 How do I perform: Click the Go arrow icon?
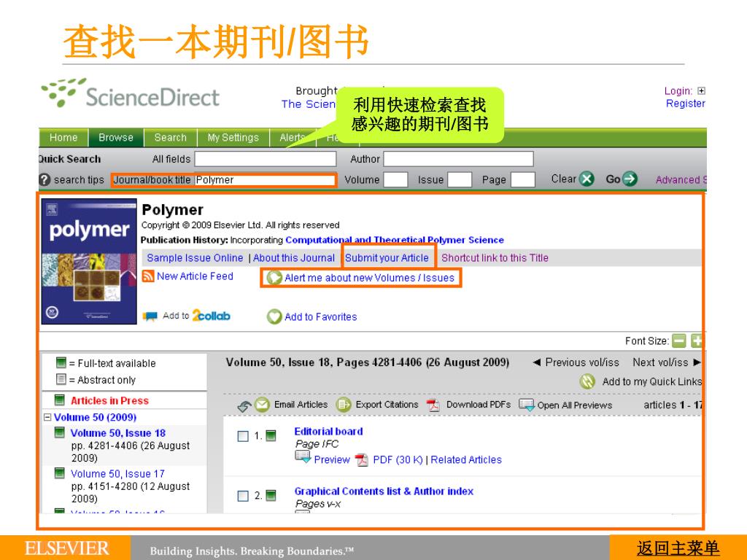[630, 179]
